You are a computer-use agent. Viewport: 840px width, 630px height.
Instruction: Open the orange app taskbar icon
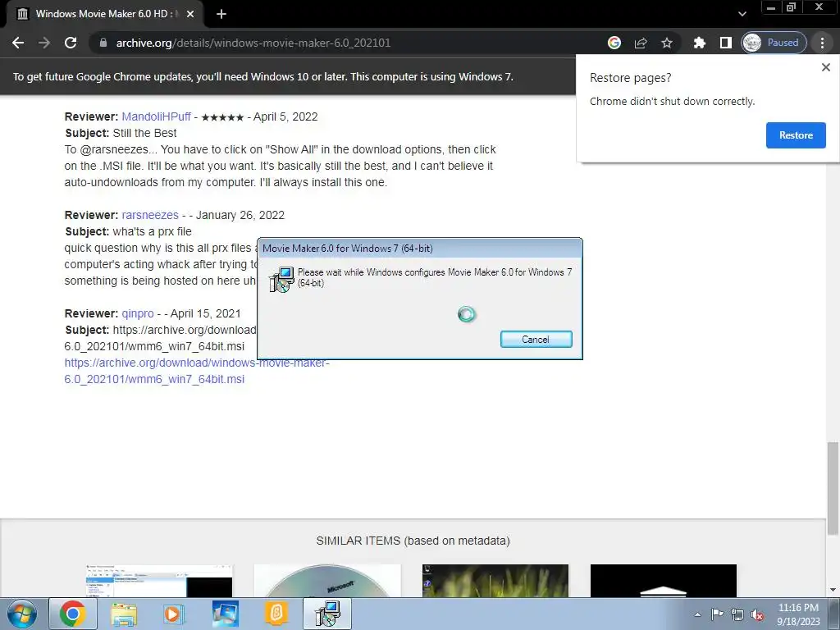tap(276, 614)
